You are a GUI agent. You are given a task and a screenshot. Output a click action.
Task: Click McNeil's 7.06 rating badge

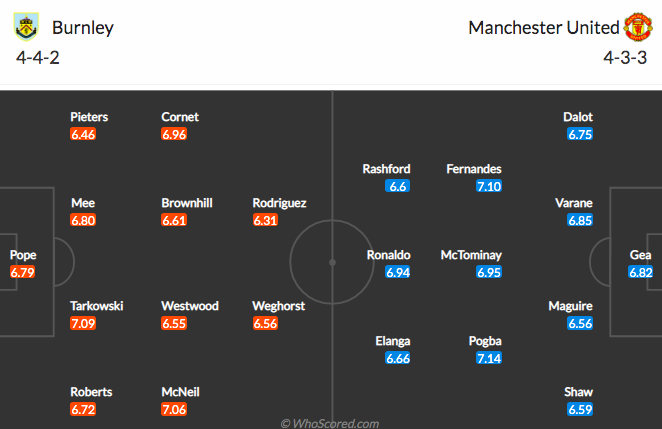[174, 409]
